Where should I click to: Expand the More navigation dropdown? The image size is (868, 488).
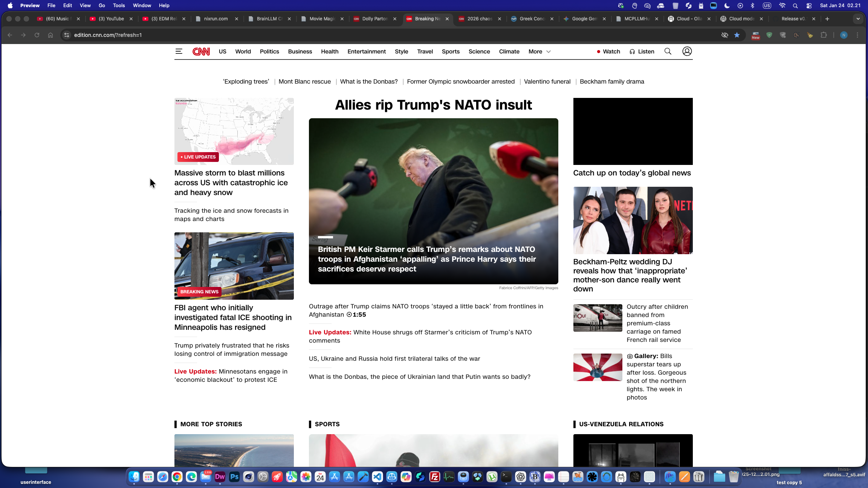click(x=539, y=52)
